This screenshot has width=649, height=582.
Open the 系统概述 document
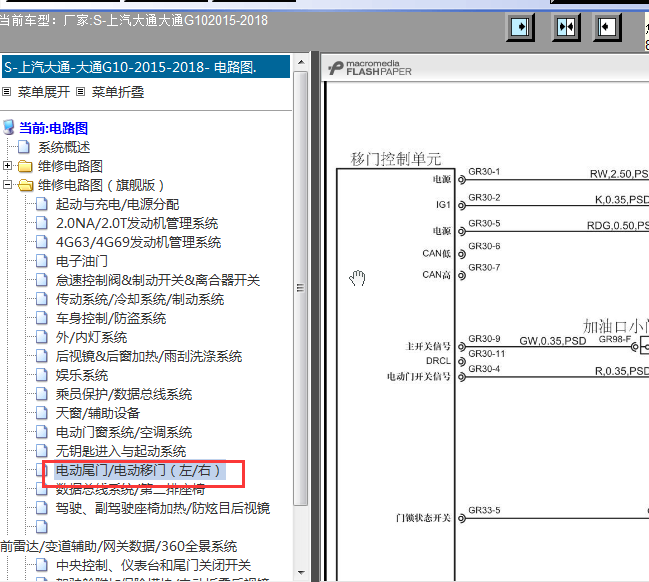click(x=64, y=147)
